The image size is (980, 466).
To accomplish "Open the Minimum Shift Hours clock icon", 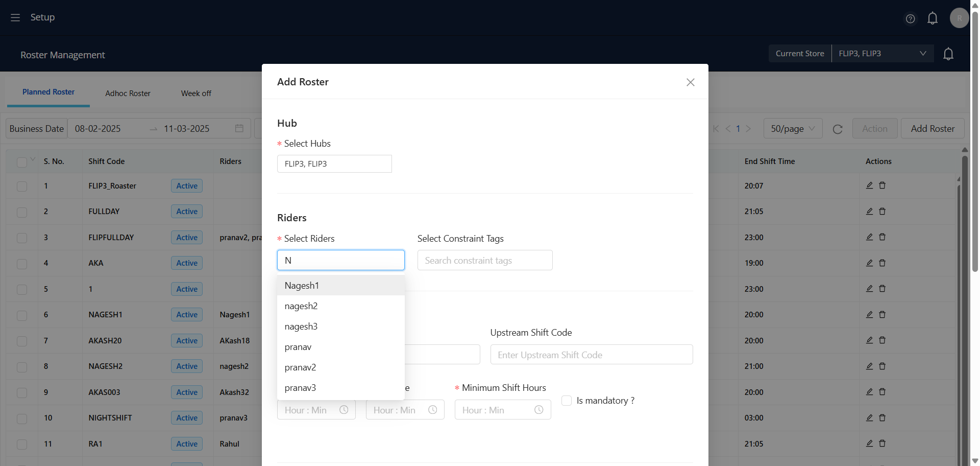I will pos(538,410).
